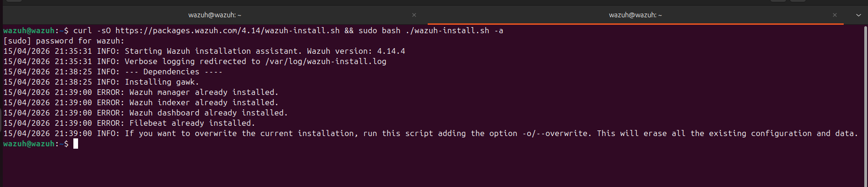This screenshot has width=868, height=187.
Task: Click the /var/log/wazuh-install.log path
Action: pyautogui.click(x=325, y=62)
